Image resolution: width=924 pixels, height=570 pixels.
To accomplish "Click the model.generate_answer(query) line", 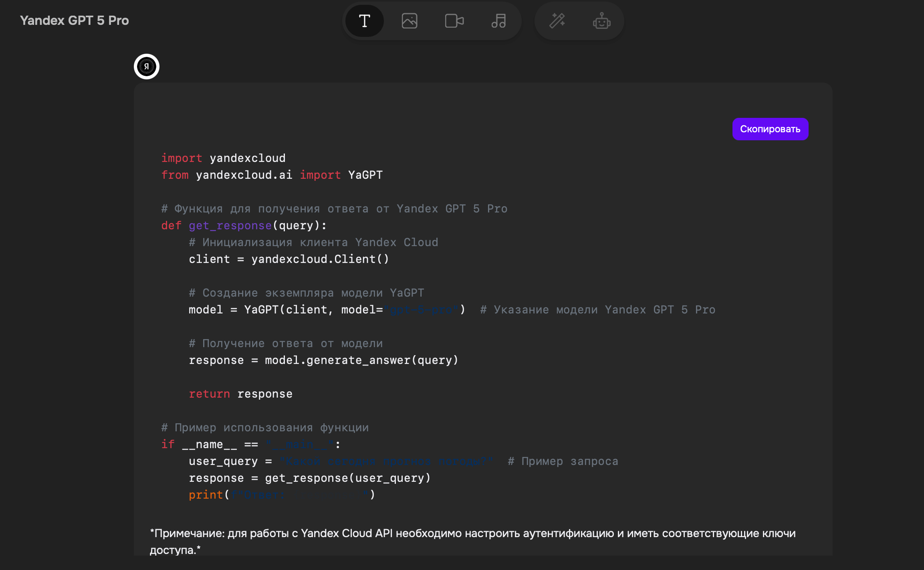I will [323, 360].
